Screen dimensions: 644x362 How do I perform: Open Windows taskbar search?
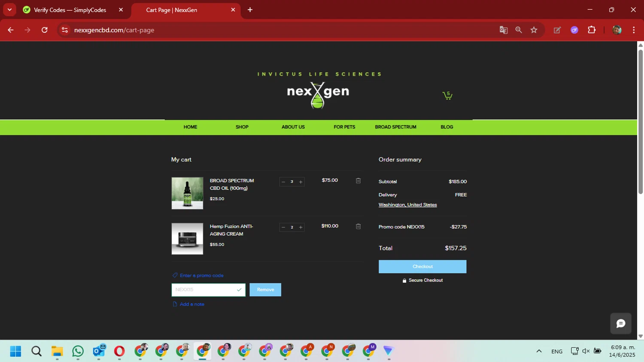(36, 351)
